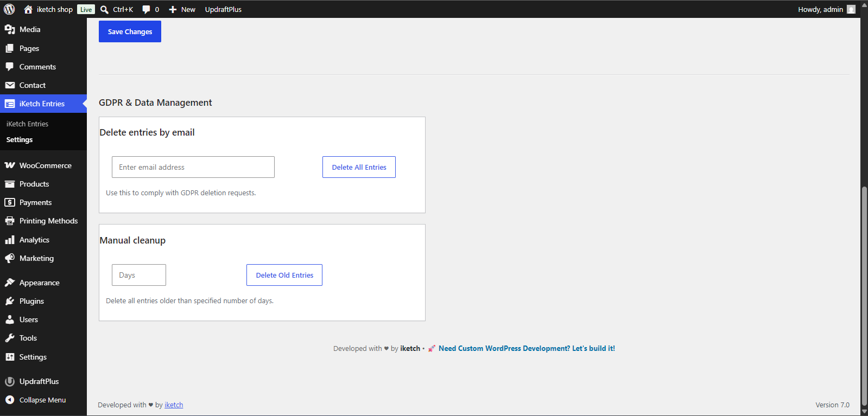Click the Analytics bar chart icon
868x416 pixels.
(x=10, y=240)
